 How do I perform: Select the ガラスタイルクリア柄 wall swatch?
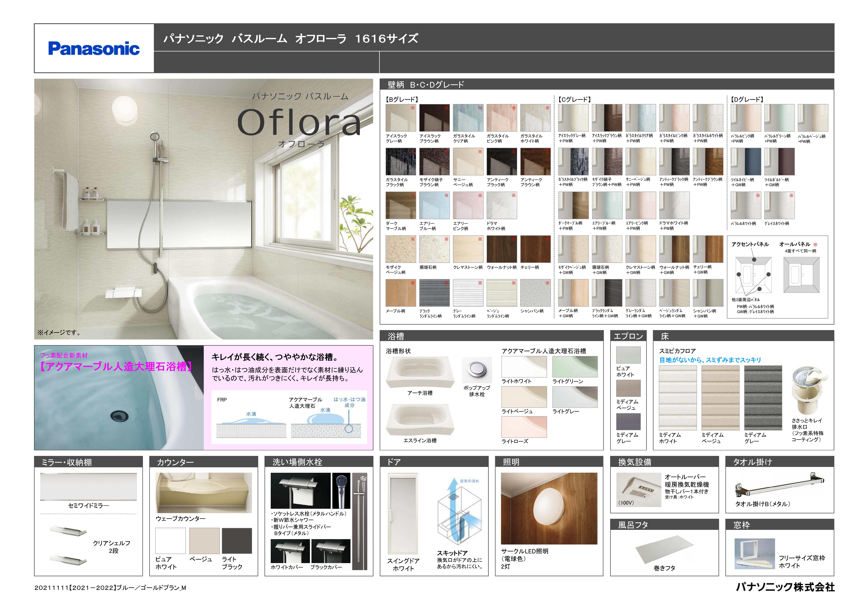click(468, 118)
